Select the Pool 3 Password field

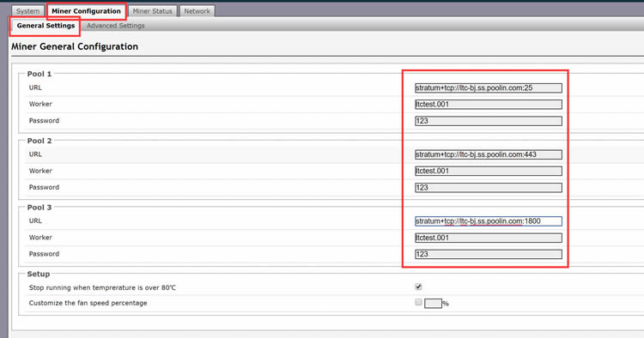[489, 254]
